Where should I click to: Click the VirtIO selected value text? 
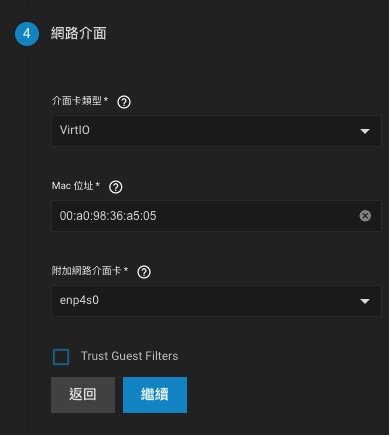tap(75, 130)
